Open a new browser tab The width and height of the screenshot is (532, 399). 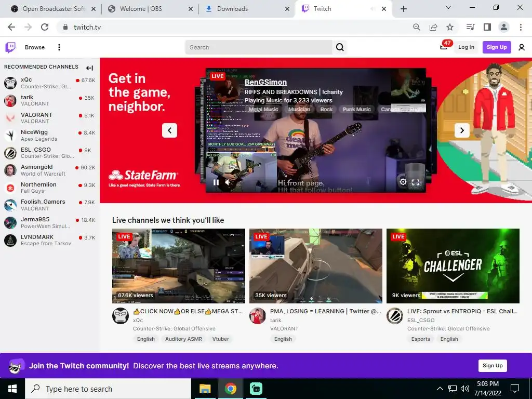click(403, 9)
